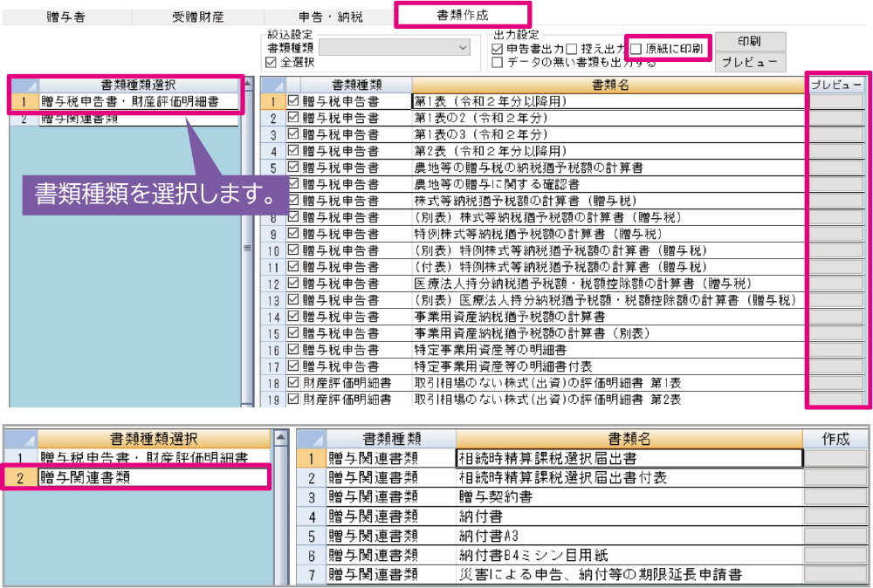Image resolution: width=873 pixels, height=588 pixels.
Task: Uncheck the 申告書出力 checkbox
Action: point(497,49)
